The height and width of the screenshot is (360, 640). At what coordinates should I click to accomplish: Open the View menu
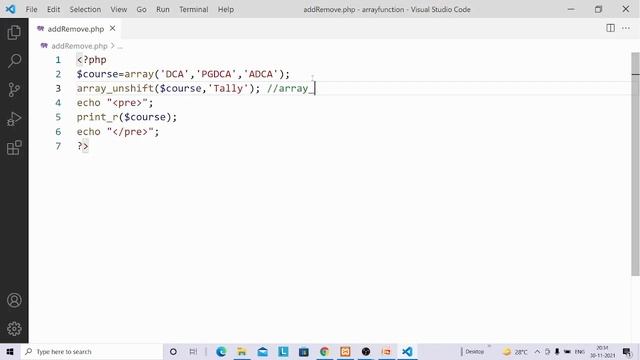pyautogui.click(x=119, y=9)
